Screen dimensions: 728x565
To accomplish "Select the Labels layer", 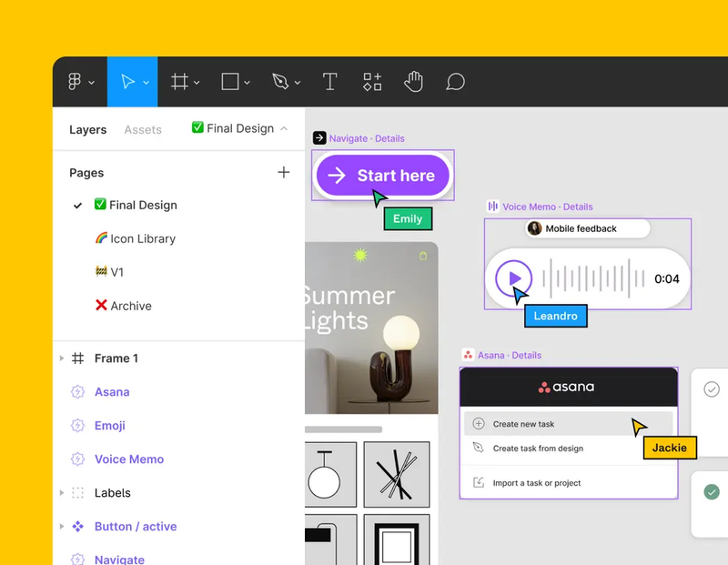I will pos(112,492).
